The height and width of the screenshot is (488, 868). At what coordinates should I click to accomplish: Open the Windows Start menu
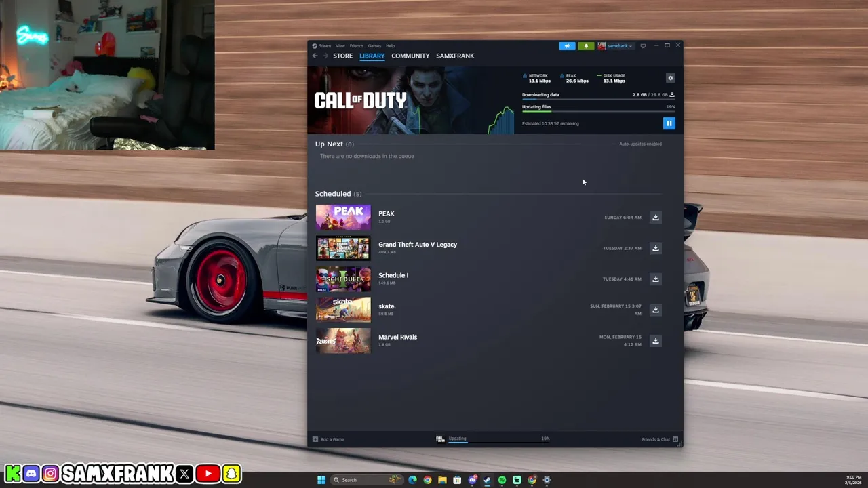pyautogui.click(x=321, y=480)
